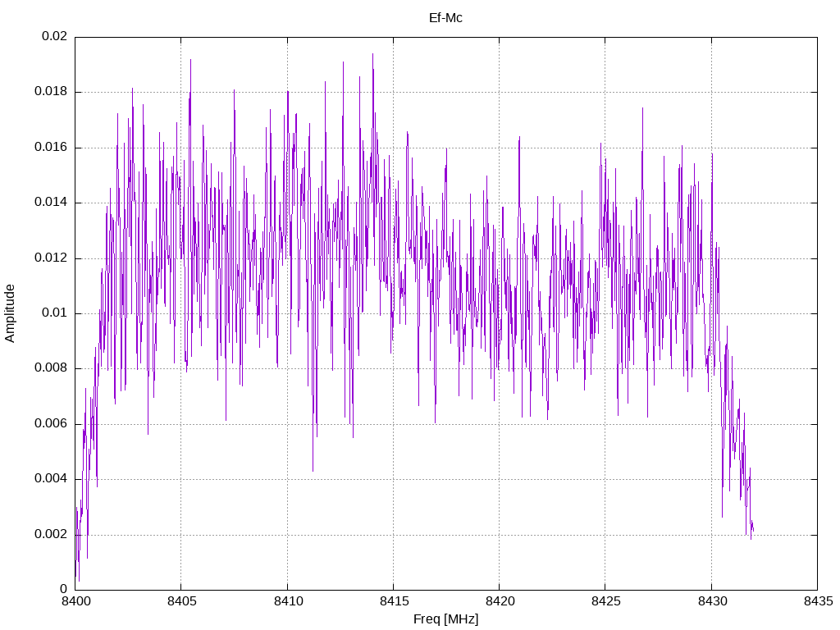Click y-axis tick label 0.012
This screenshot has height=630, width=840.
pyautogui.click(x=51, y=258)
